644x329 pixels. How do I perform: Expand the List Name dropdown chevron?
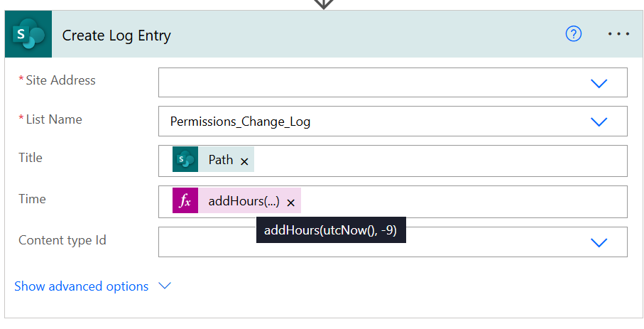[599, 122]
